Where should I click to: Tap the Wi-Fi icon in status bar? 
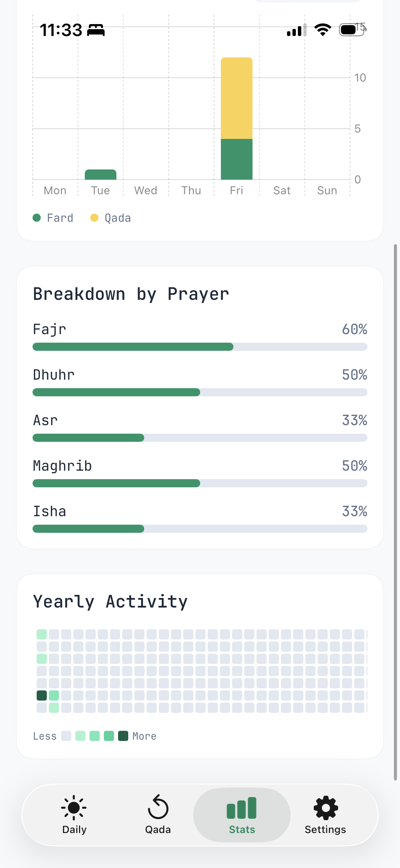coord(322,30)
